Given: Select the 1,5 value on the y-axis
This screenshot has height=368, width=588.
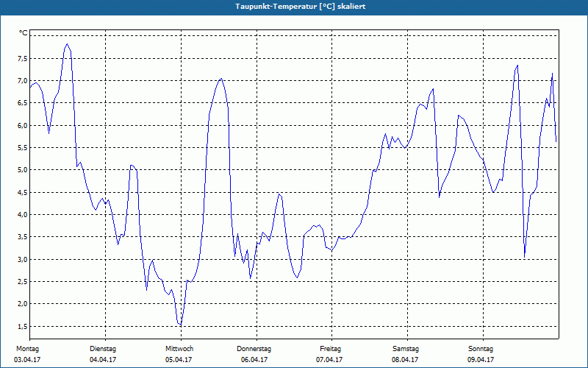Looking at the screenshot, I should [21, 326].
